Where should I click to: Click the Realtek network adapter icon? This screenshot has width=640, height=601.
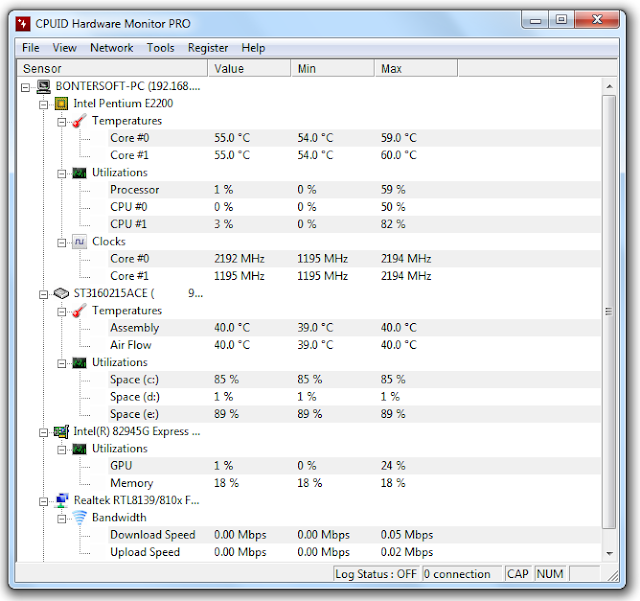[x=61, y=501]
